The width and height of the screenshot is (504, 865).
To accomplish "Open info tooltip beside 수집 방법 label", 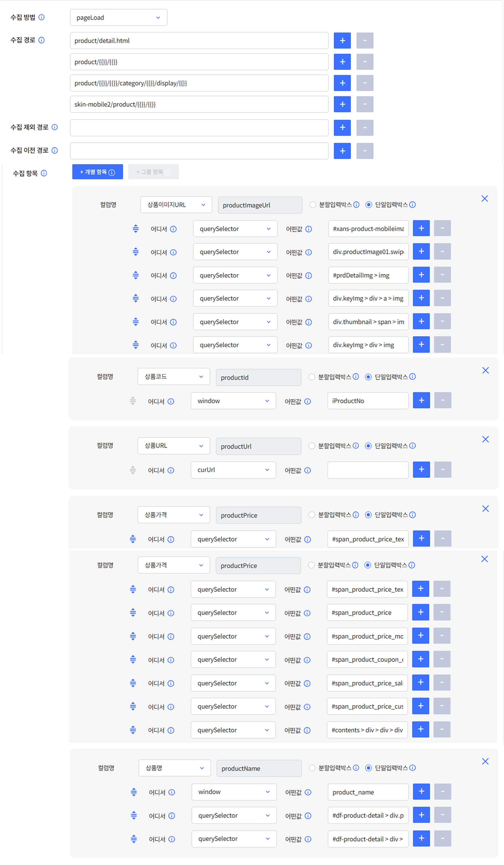I will 42,17.
